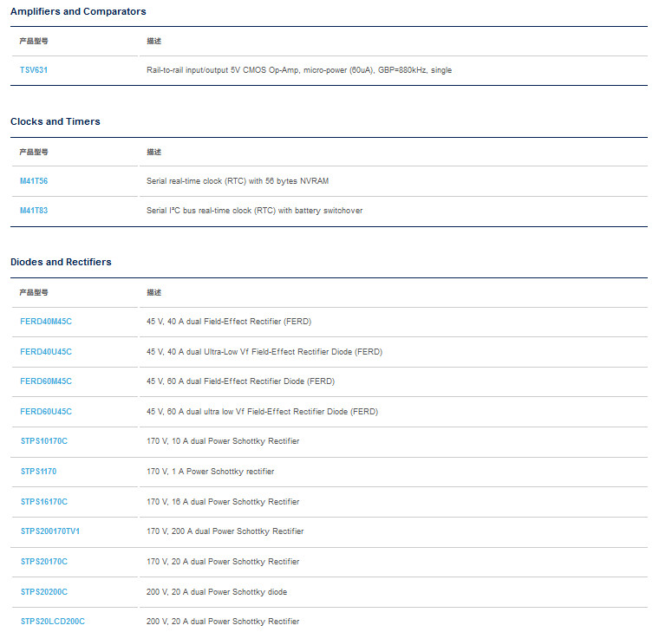Click '200 V, 20 A dual Power Schottky diode' text
672x632 pixels.
(x=217, y=592)
